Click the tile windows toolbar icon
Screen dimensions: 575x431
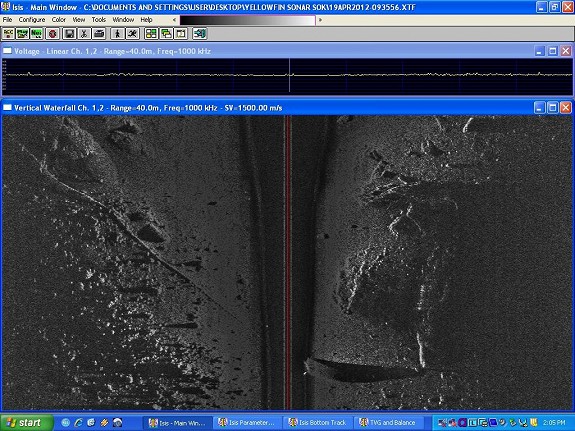point(151,34)
